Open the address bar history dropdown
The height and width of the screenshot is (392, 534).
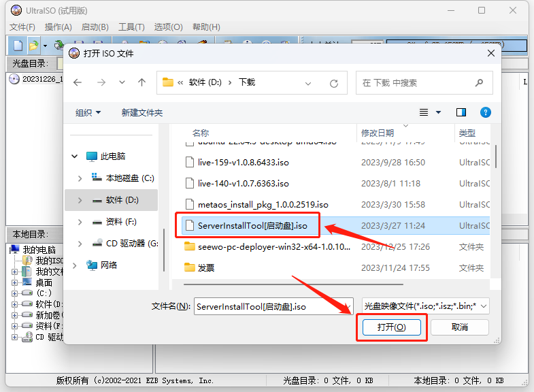click(308, 83)
